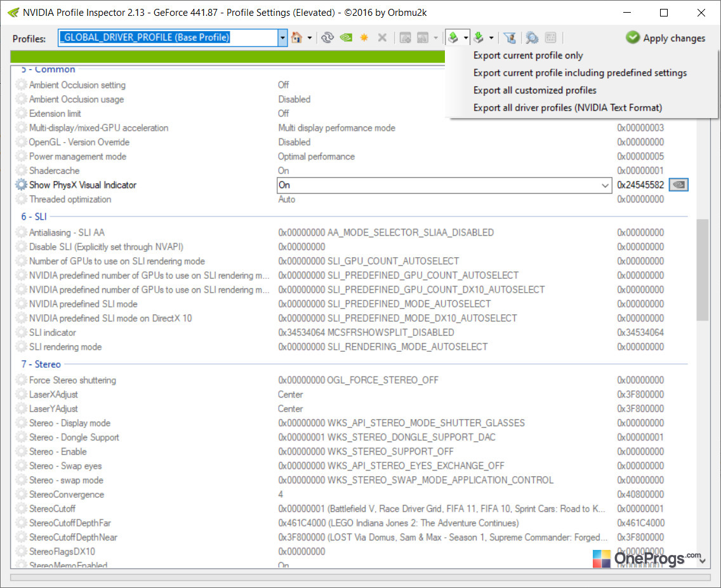Click the _GLOBAL_DRIVER_PROFILE profile name field
This screenshot has height=588, width=721.
click(x=168, y=37)
